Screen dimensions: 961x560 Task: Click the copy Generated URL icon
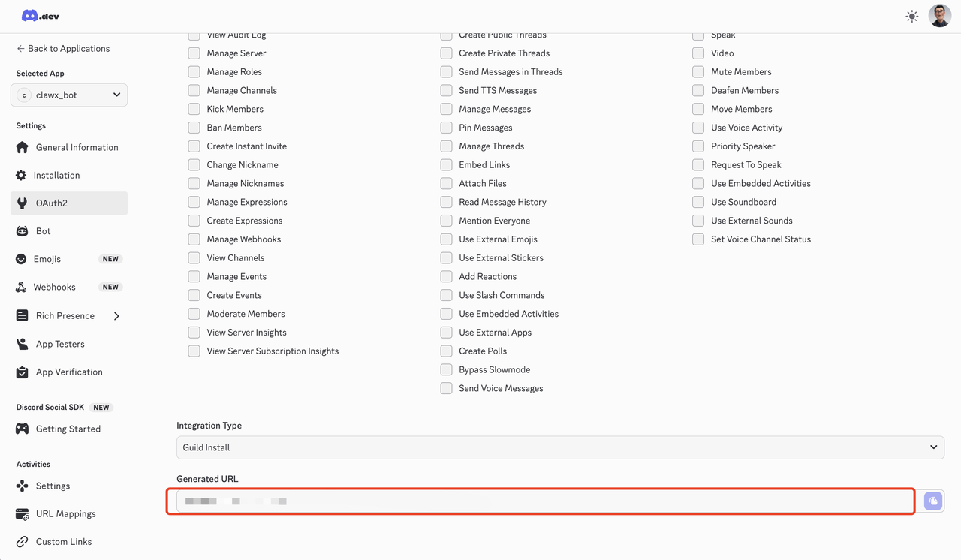click(932, 501)
